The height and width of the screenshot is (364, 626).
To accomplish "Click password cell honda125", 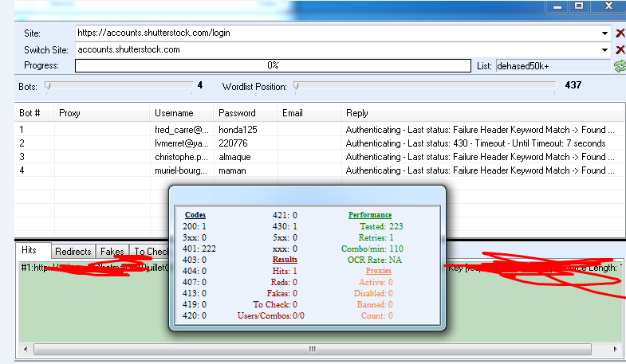I will pos(238,130).
